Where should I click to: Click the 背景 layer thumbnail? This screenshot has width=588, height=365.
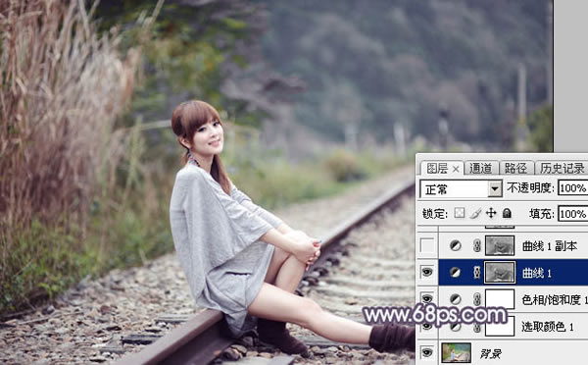click(456, 353)
